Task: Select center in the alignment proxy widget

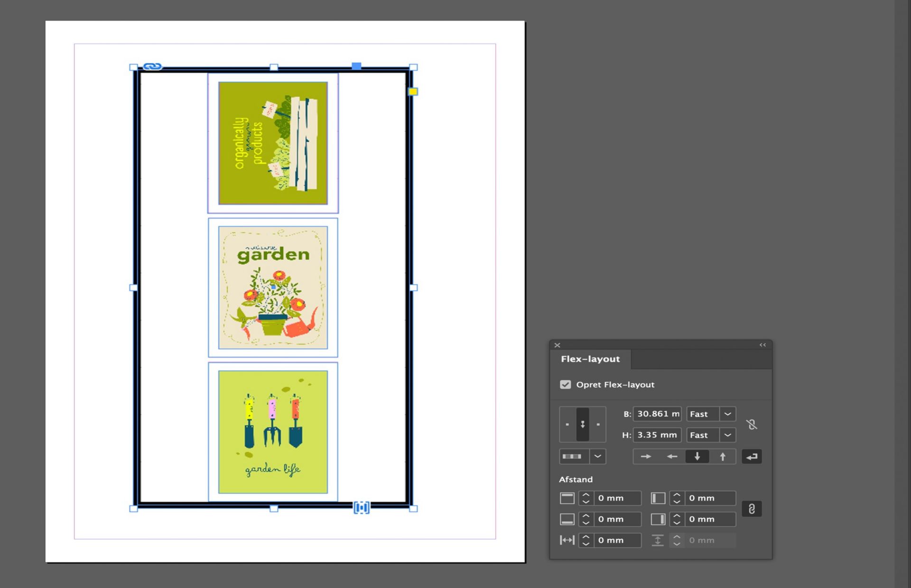Action: [583, 424]
